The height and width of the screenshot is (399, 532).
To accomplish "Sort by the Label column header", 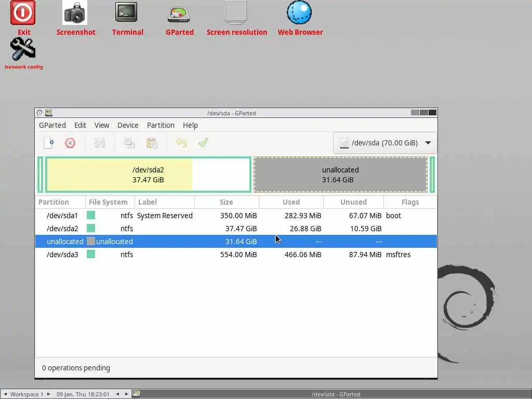I will (165, 202).
